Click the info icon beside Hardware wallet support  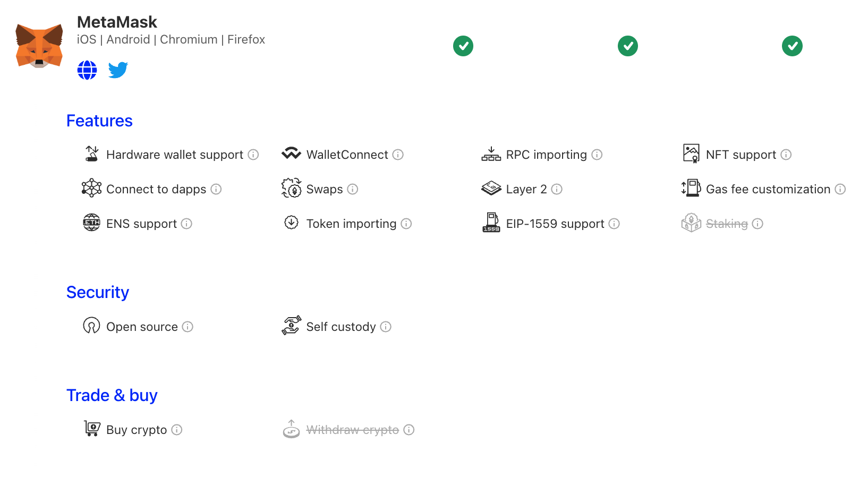pos(253,155)
